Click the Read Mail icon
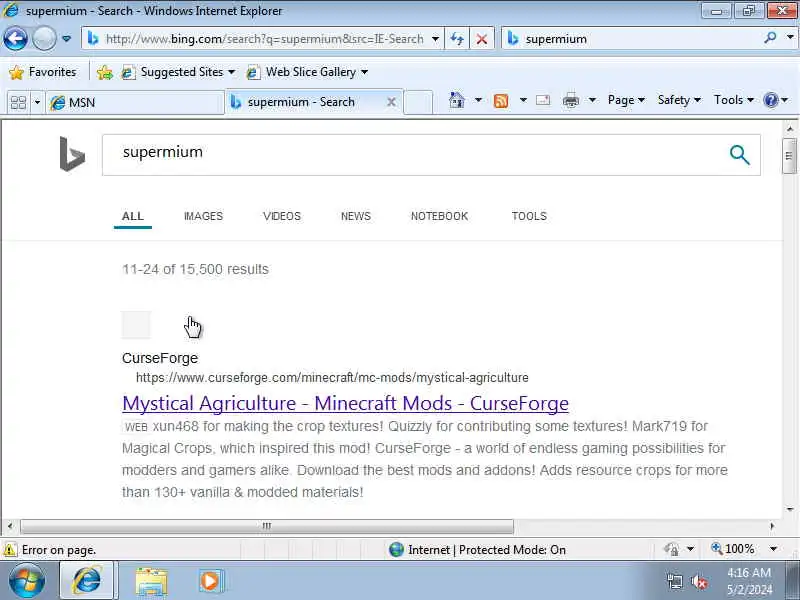Screen dimensions: 800x600 click(x=543, y=101)
